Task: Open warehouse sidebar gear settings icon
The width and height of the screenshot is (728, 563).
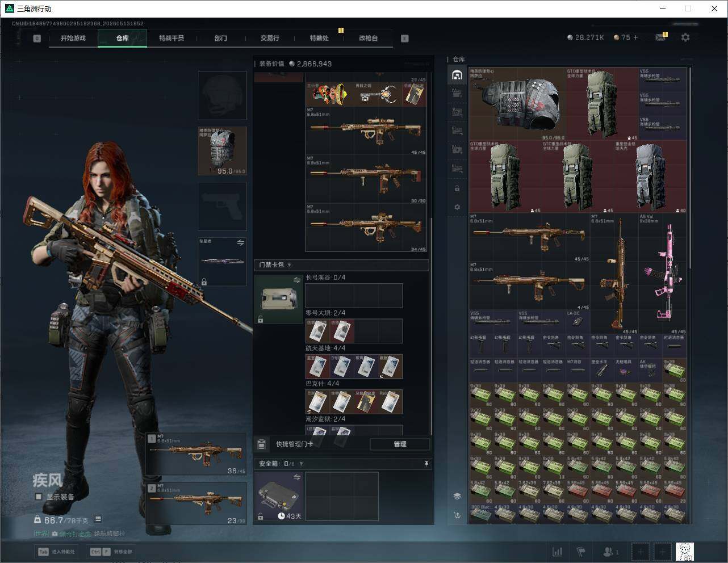Action: click(457, 207)
